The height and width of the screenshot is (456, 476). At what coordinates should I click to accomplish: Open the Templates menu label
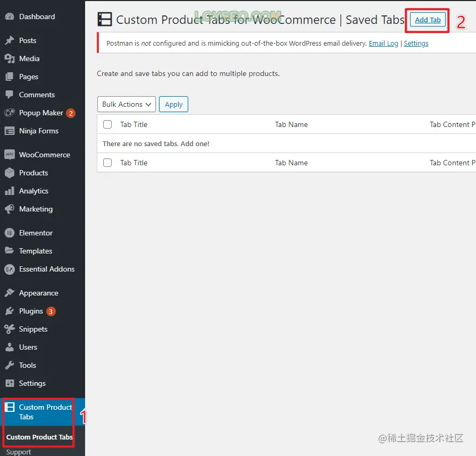pyautogui.click(x=36, y=251)
